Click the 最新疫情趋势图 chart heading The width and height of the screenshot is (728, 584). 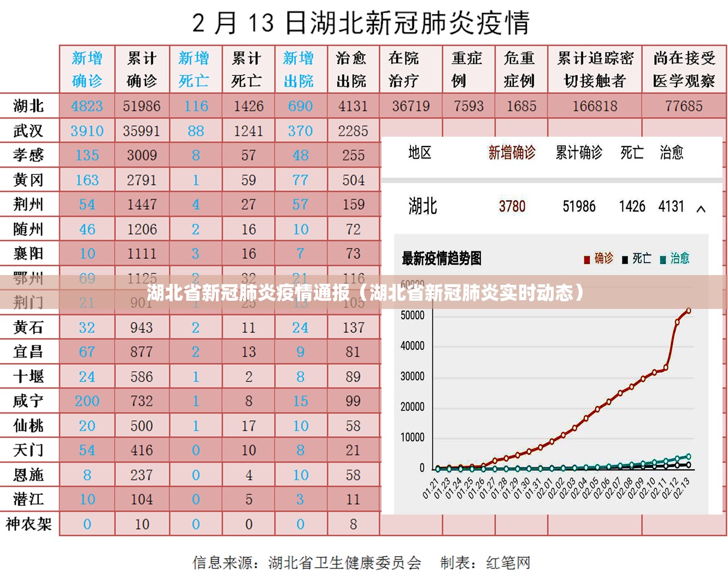442,258
